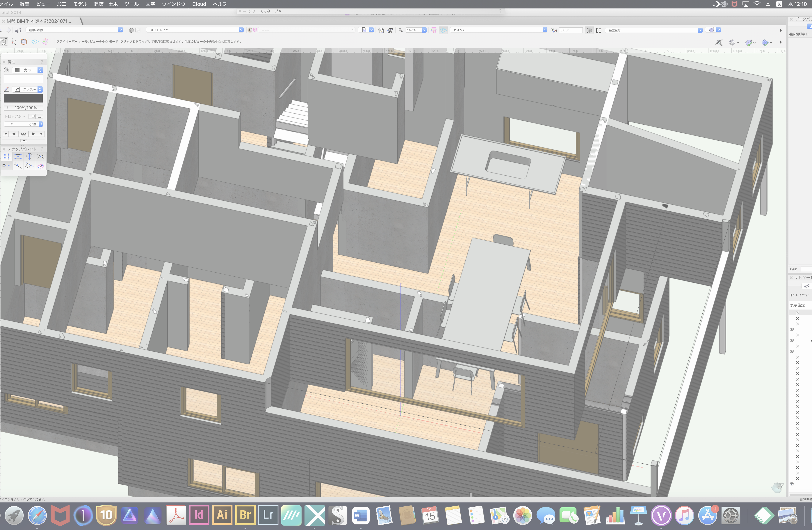The image size is (812, 530).
Task: Toggle Snap to Object in the snap palette
Action: coord(18,157)
